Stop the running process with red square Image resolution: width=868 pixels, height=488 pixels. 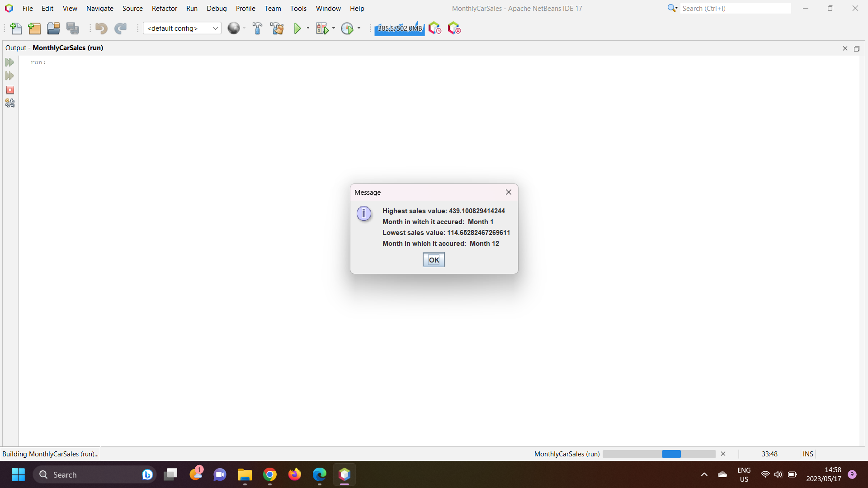[10, 90]
